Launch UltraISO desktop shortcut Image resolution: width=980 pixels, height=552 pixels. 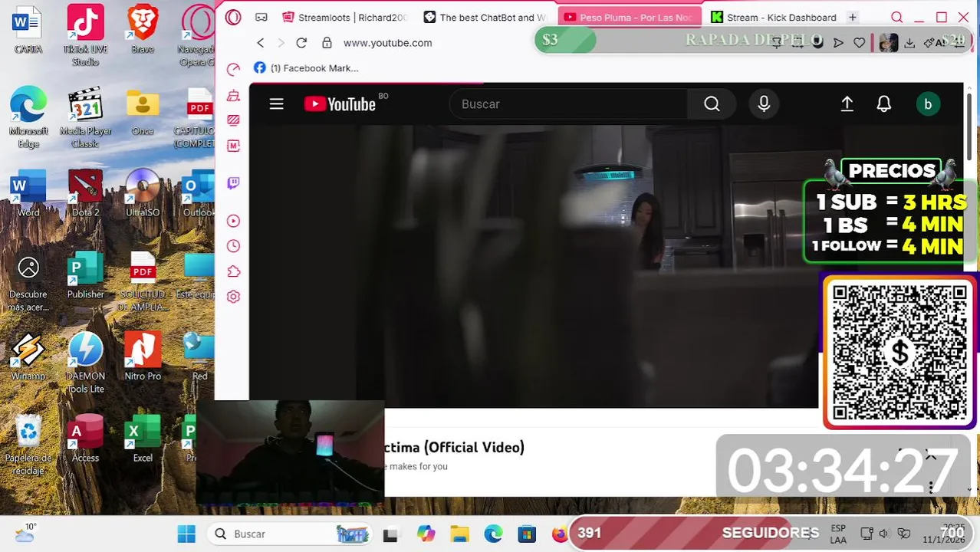click(x=143, y=195)
